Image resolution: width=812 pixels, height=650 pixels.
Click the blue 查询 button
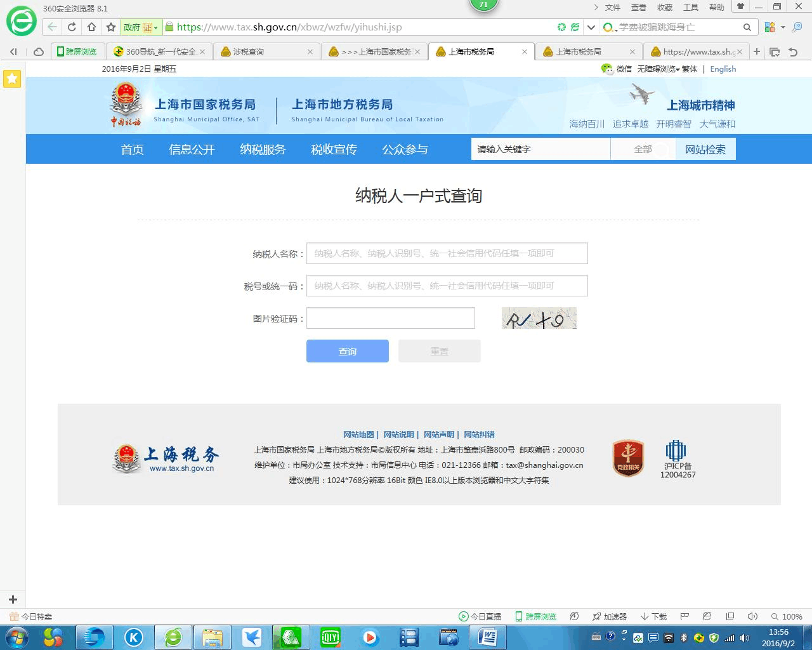click(348, 351)
